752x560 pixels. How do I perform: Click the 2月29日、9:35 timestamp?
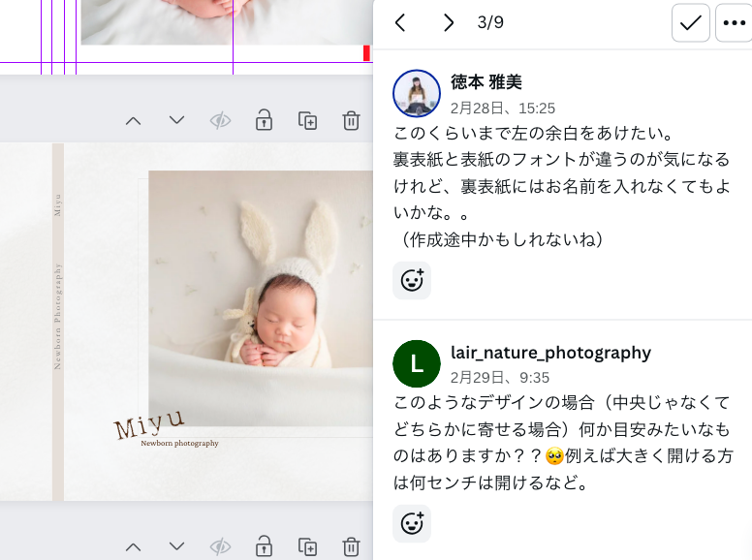click(499, 378)
